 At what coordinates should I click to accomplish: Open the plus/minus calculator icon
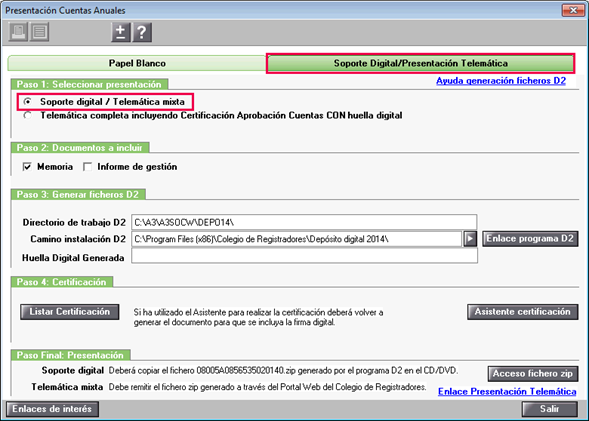click(121, 32)
